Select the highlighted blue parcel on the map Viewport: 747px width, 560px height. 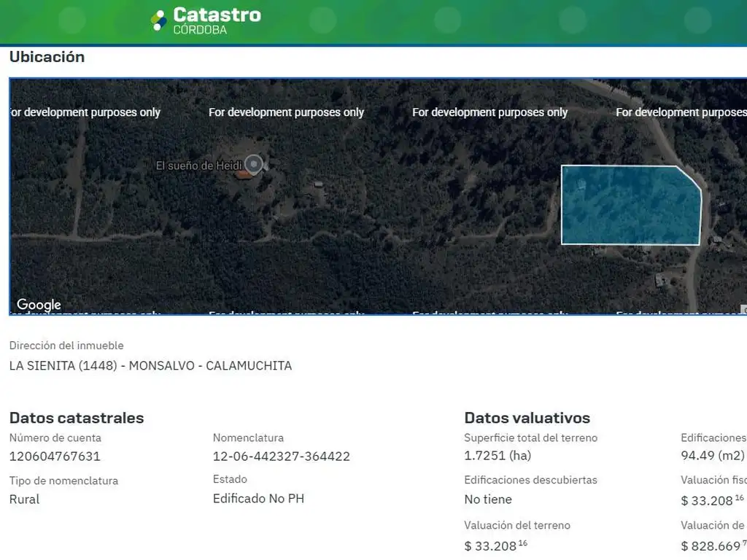click(x=629, y=206)
